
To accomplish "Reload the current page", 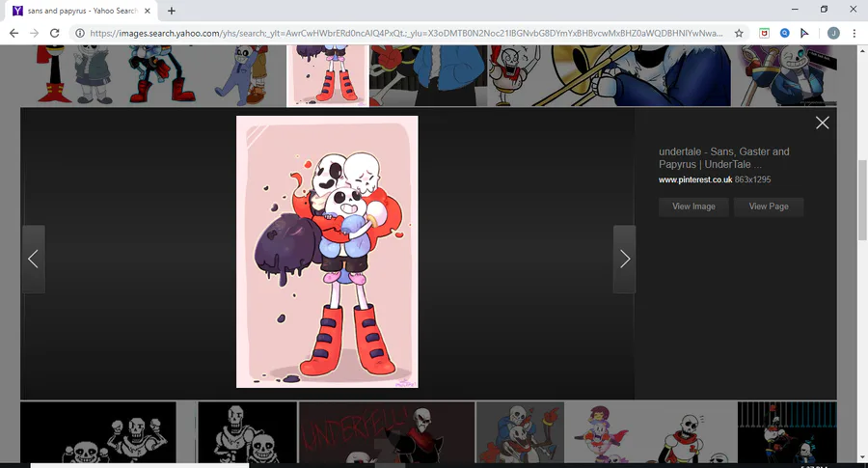I will [54, 33].
